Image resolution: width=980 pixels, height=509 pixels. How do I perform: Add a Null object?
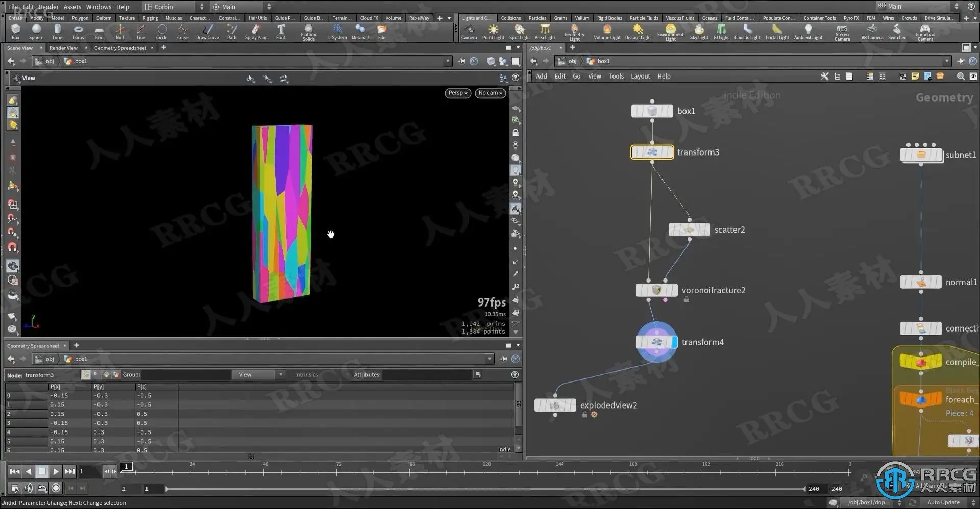(120, 32)
